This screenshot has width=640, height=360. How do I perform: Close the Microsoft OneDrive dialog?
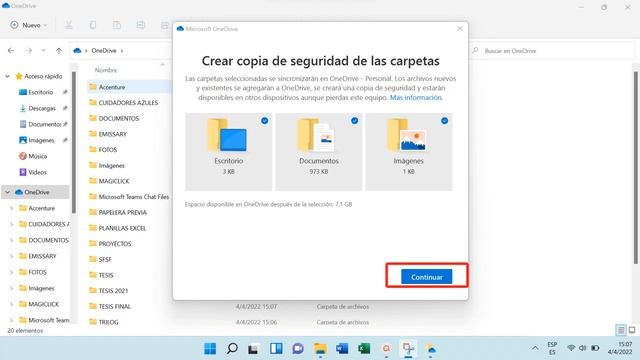(x=460, y=29)
